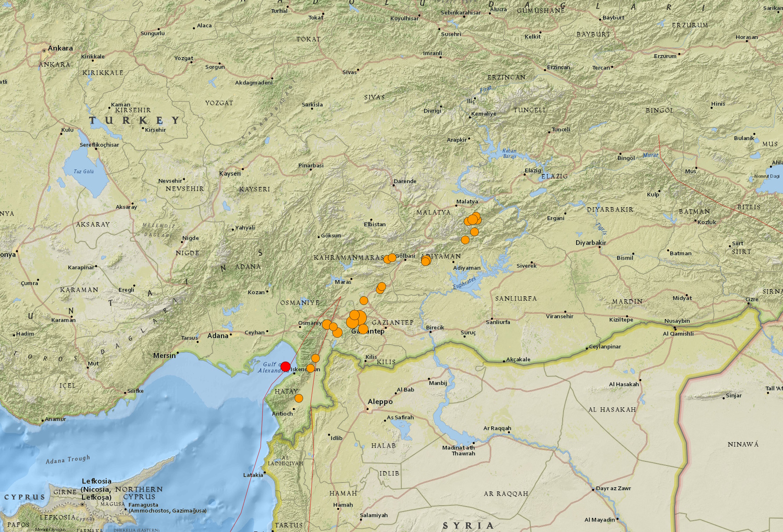Viewport: 783px width, 532px height.
Task: Click orange marker right beside Osmaniye city label
Action: 326,324
